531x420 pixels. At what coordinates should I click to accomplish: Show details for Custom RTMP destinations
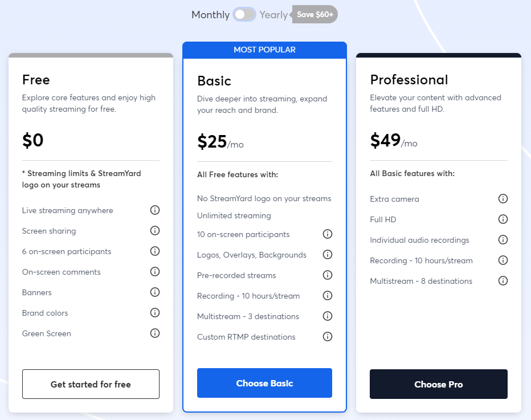click(x=328, y=336)
